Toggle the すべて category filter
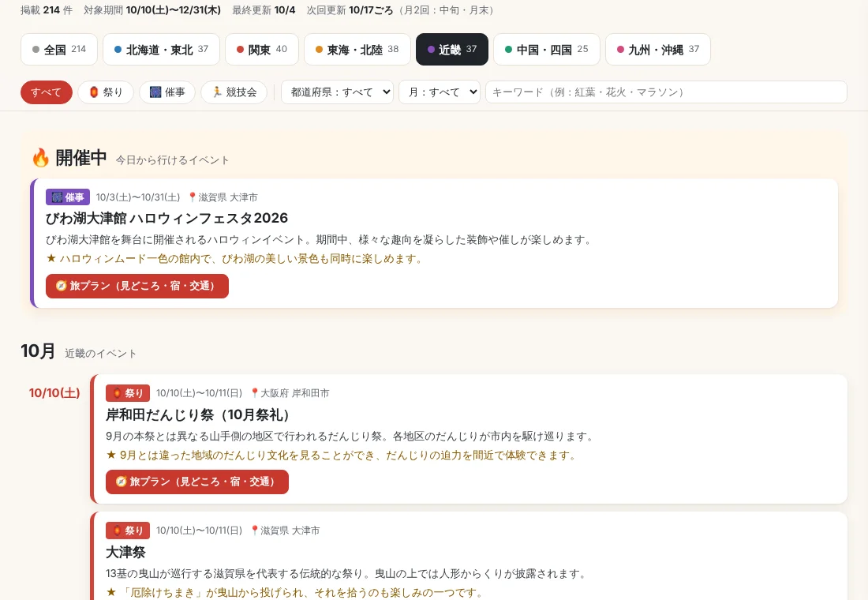The height and width of the screenshot is (600, 868). (x=47, y=92)
